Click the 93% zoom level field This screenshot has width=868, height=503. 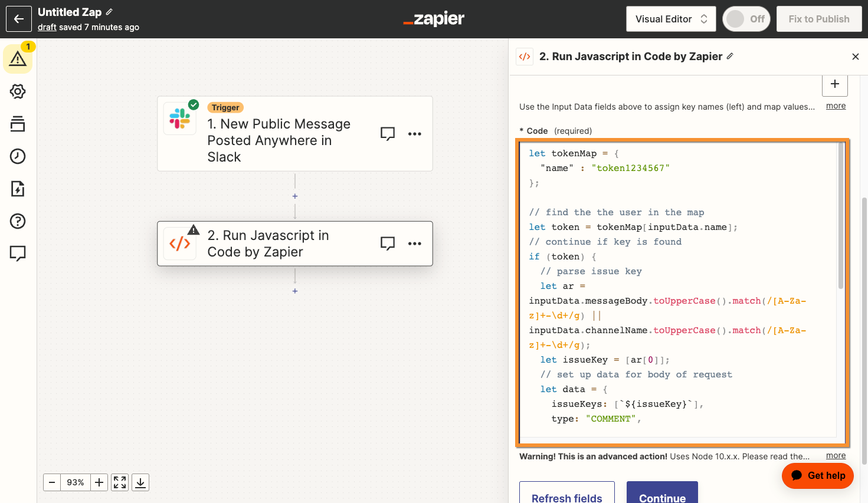[x=76, y=482]
